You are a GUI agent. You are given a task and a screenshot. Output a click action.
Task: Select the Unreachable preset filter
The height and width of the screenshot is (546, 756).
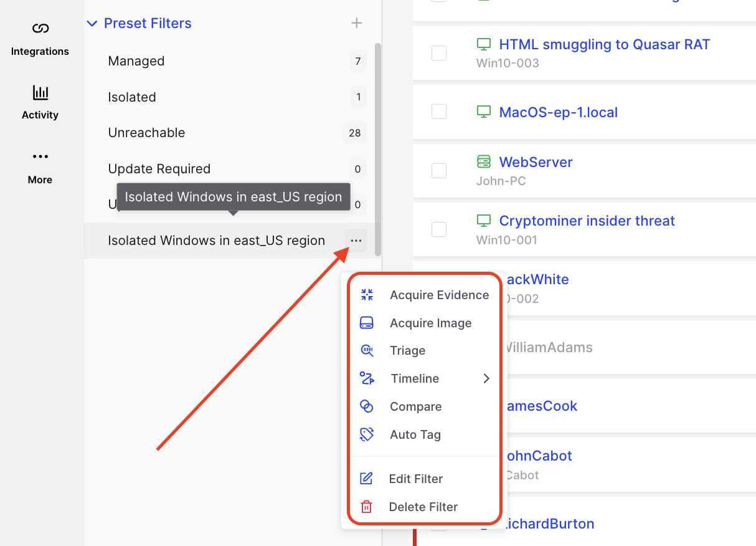pyautogui.click(x=146, y=133)
